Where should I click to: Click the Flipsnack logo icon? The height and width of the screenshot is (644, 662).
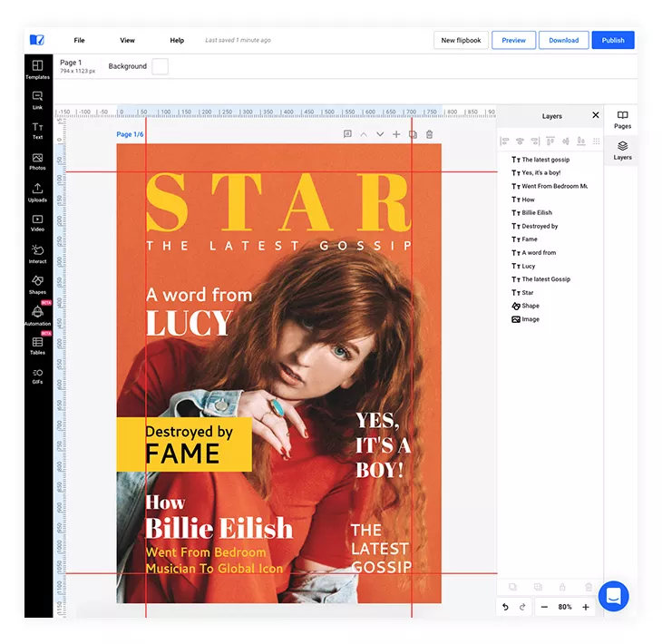click(x=37, y=40)
